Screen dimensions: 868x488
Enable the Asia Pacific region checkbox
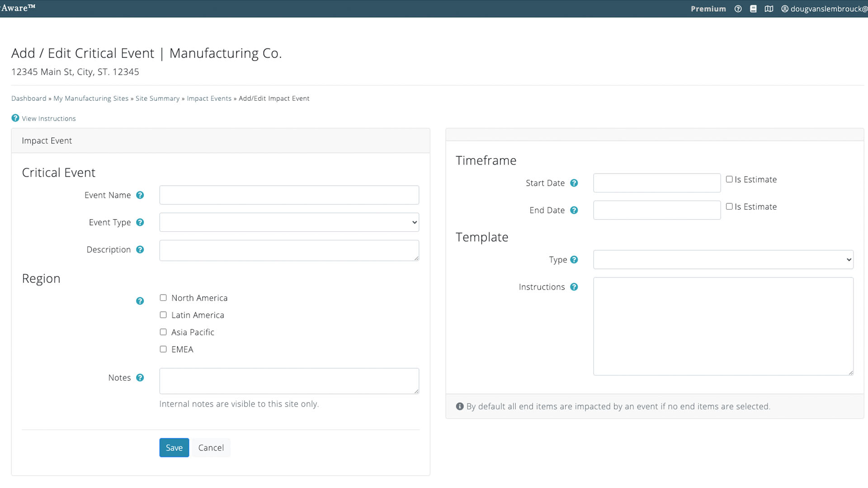(x=163, y=332)
